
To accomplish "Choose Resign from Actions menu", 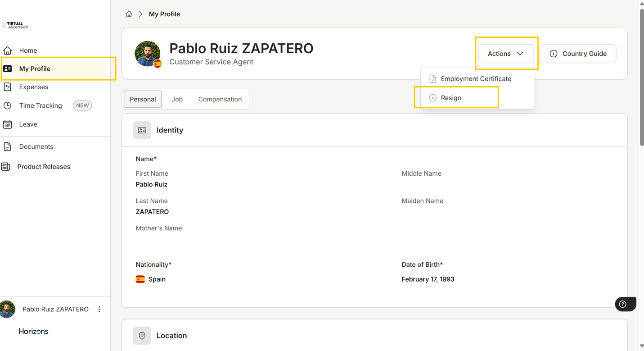I will pos(451,98).
